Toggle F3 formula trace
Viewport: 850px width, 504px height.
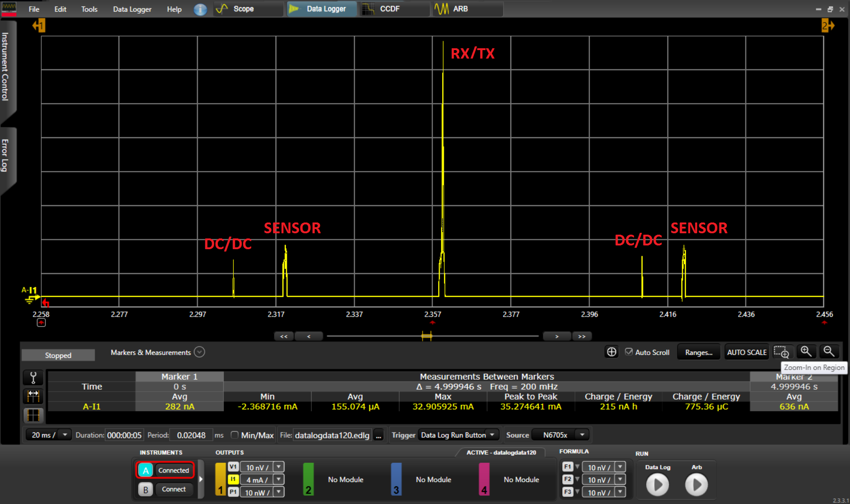click(x=567, y=492)
